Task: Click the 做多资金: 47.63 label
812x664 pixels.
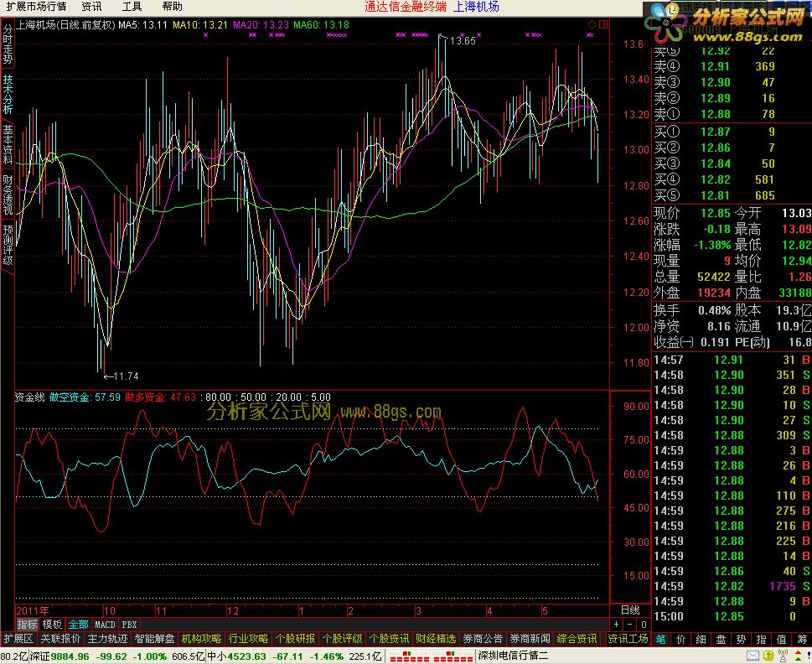Action: [x=161, y=397]
